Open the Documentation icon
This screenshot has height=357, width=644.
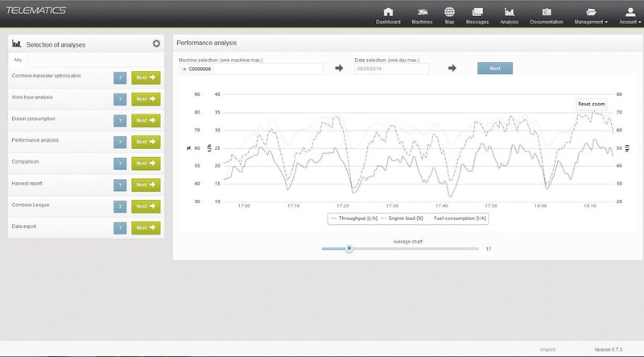546,12
